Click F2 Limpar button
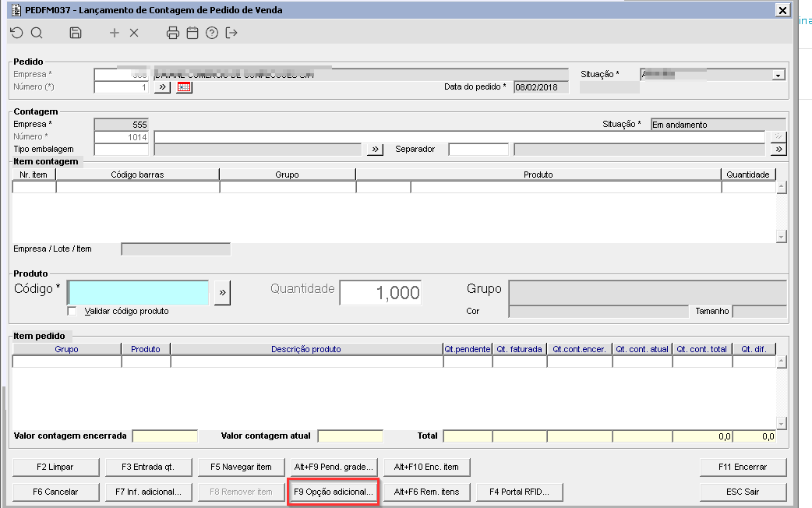The image size is (812, 508). tap(55, 467)
